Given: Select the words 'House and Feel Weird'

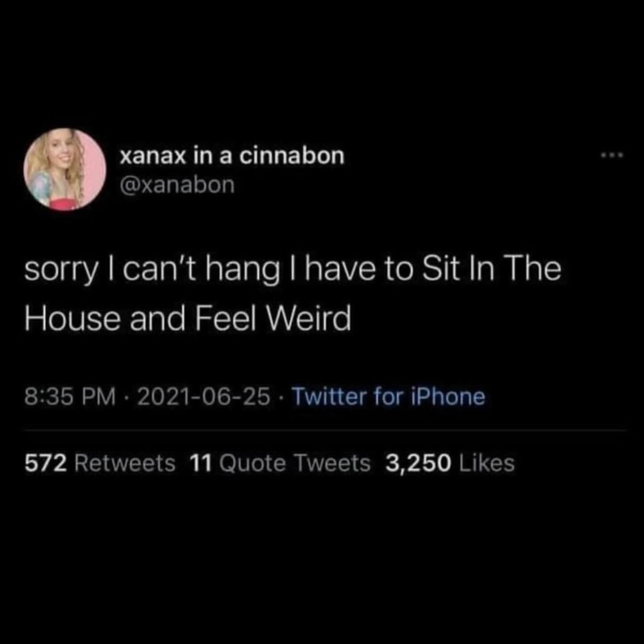Looking at the screenshot, I should click(188, 319).
